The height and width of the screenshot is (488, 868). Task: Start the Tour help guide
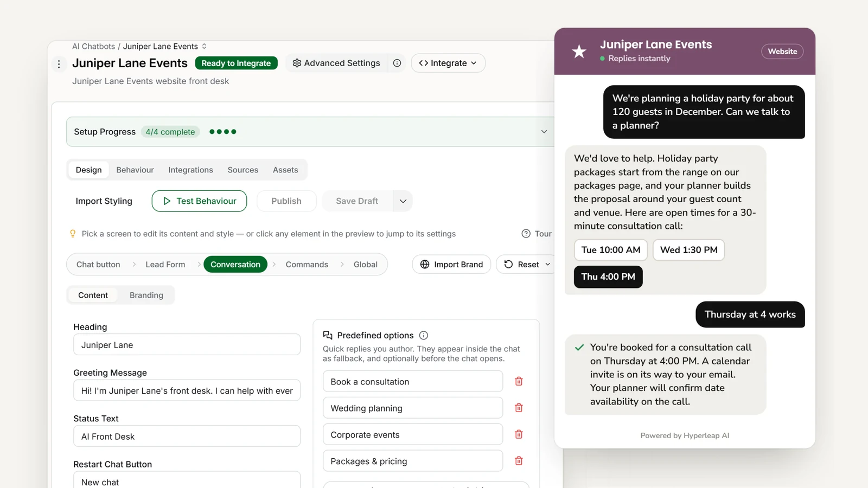537,234
